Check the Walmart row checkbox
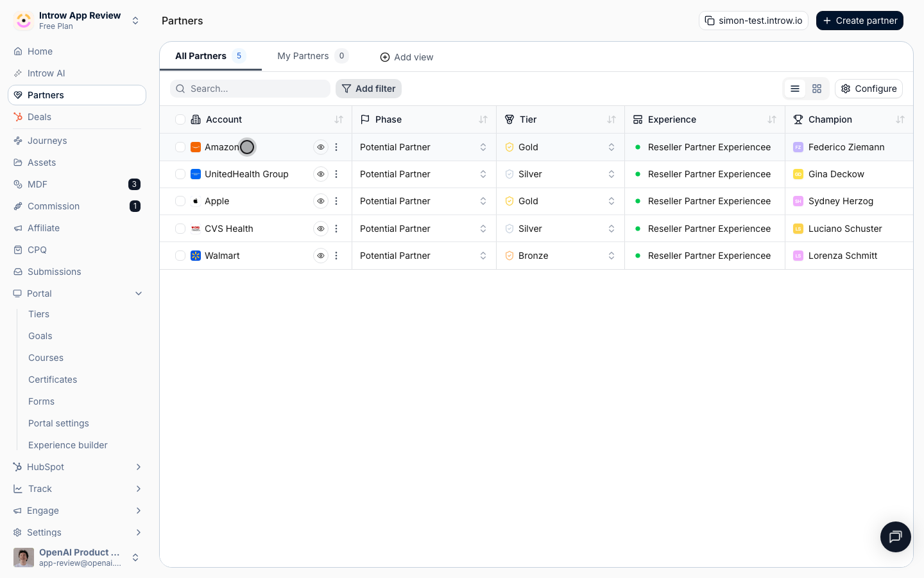 (180, 256)
